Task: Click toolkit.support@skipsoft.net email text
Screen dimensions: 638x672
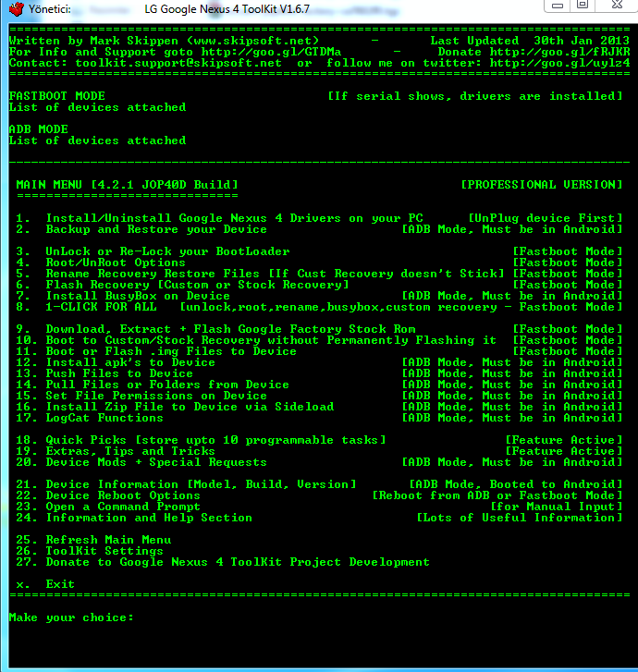Action: click(178, 63)
